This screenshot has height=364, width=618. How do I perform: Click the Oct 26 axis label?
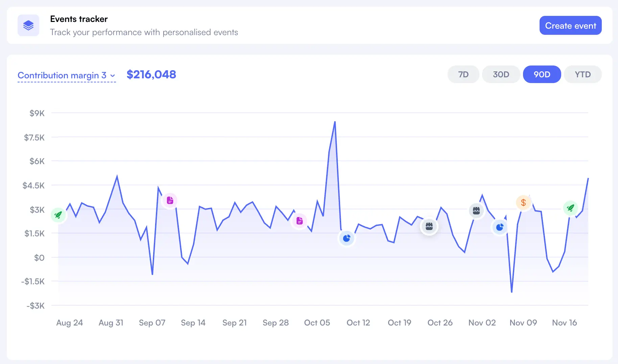[440, 323]
